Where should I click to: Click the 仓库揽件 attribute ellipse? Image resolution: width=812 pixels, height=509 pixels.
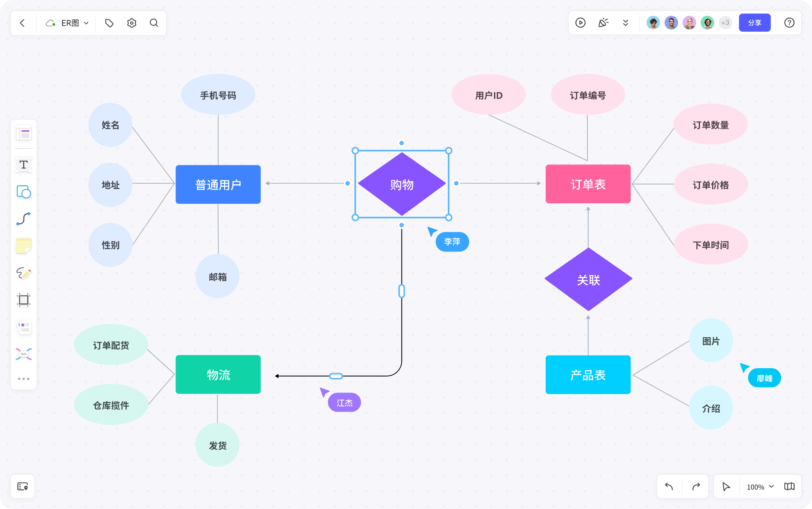[111, 405]
